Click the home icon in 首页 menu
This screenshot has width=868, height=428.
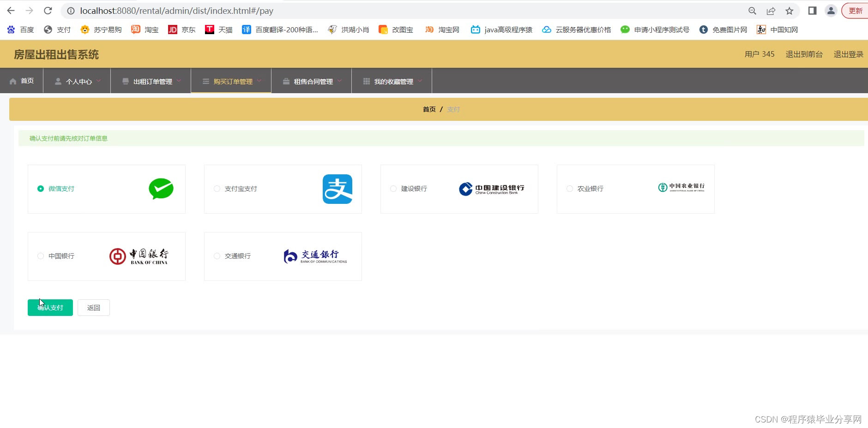click(13, 81)
